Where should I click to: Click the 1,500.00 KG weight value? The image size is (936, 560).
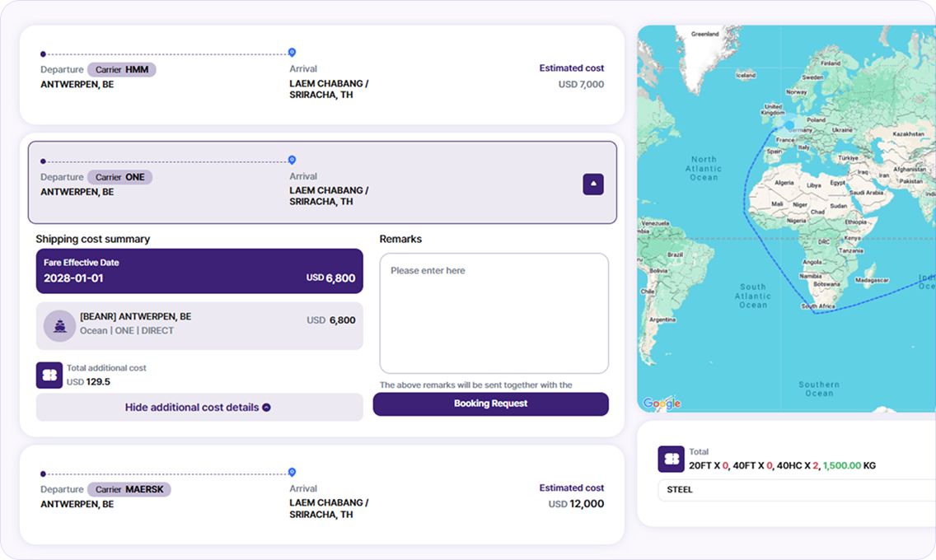[849, 466]
